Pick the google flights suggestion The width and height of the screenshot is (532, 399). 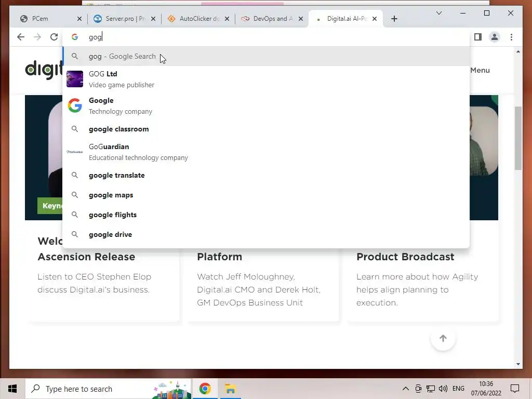pos(267,215)
